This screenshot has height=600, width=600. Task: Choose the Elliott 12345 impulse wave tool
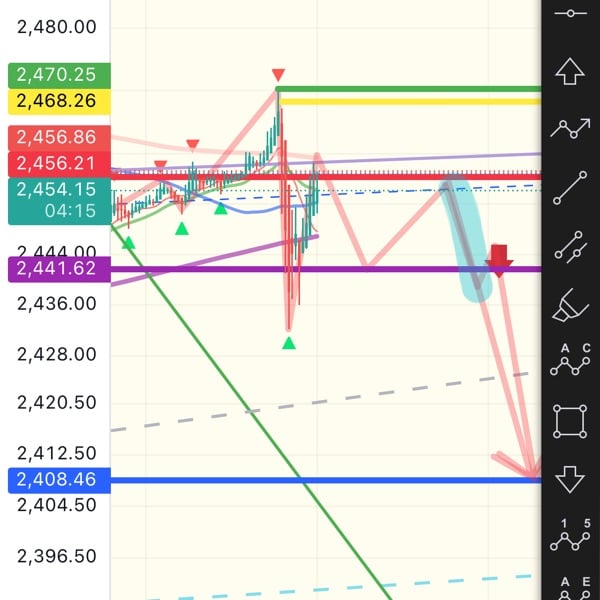pyautogui.click(x=570, y=536)
